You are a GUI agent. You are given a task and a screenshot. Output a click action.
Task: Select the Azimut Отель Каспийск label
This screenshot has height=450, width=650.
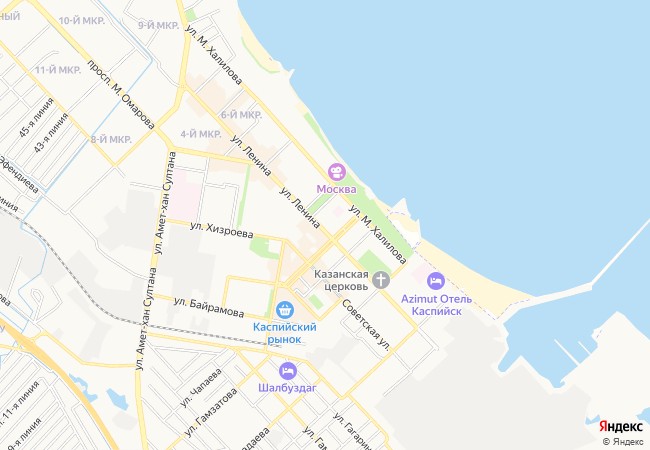436,305
